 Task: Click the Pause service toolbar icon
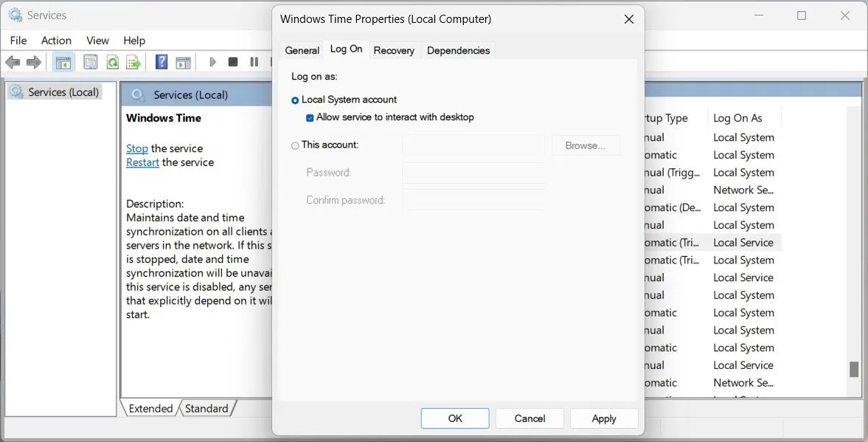tap(253, 61)
